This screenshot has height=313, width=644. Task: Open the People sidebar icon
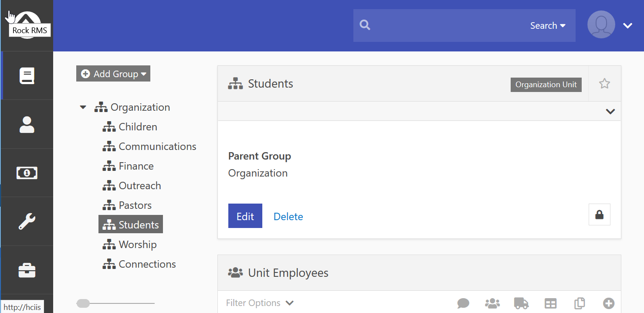click(x=27, y=125)
